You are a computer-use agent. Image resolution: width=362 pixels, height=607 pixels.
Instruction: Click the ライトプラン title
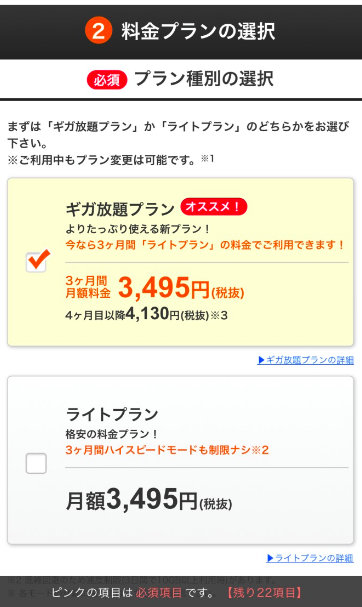pos(112,414)
